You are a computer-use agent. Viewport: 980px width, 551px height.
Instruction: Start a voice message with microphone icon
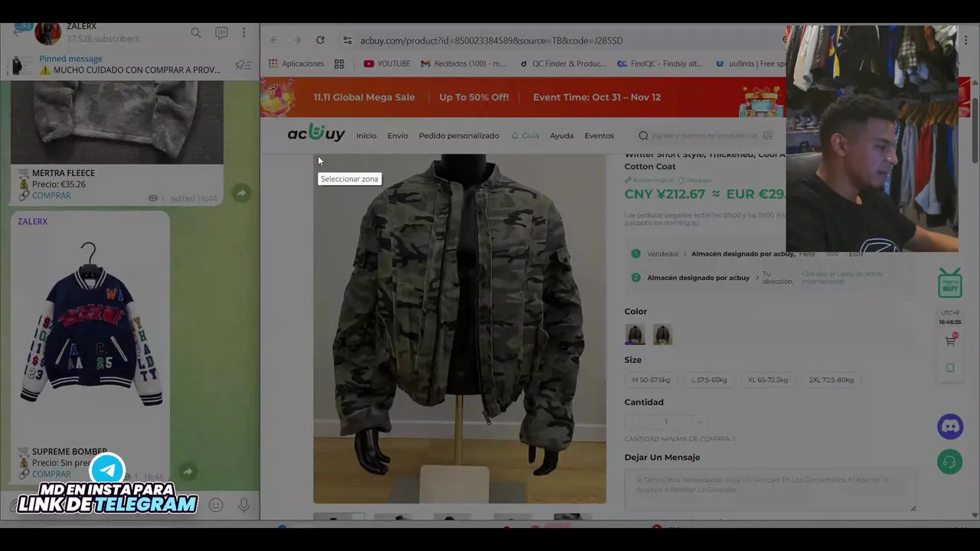tap(243, 505)
